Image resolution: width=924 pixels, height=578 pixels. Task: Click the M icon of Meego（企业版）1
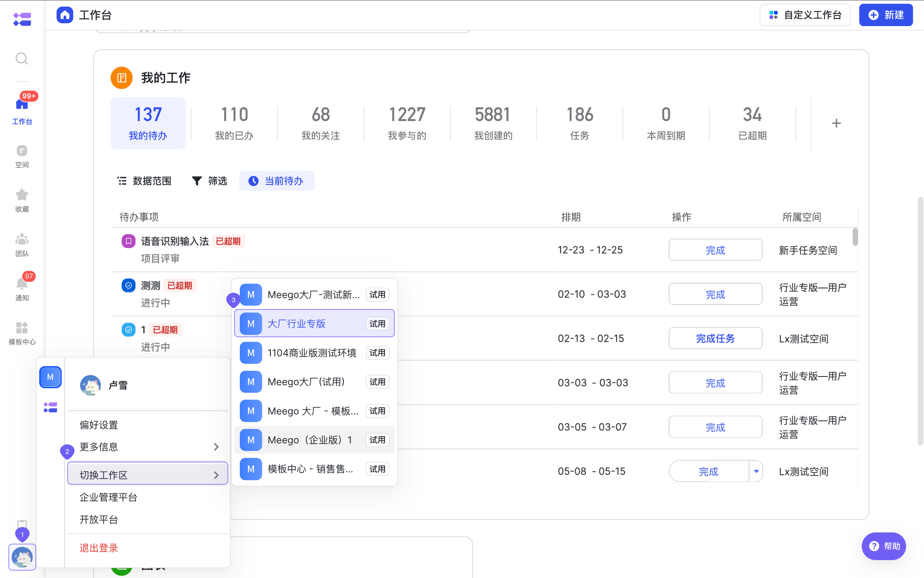coord(251,440)
